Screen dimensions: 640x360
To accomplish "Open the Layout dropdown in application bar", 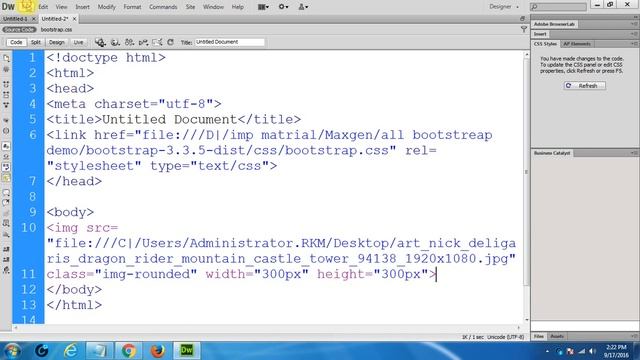I will [263, 7].
